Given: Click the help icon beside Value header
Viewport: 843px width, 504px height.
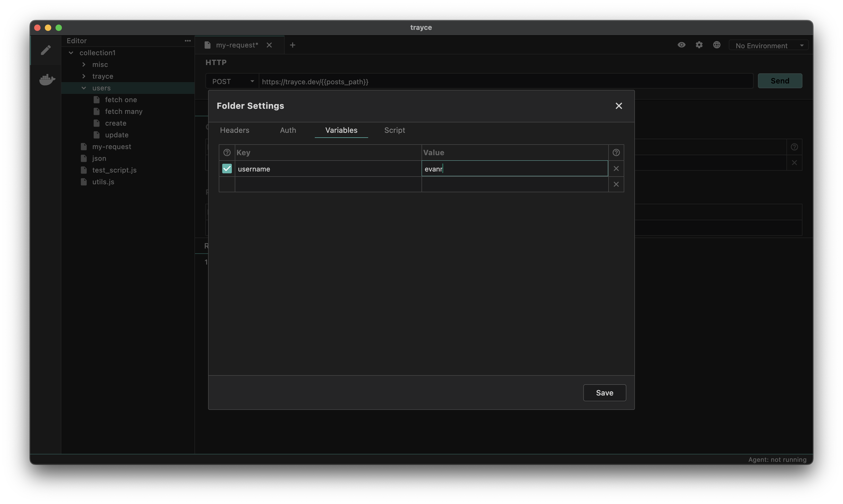Looking at the screenshot, I should (616, 153).
